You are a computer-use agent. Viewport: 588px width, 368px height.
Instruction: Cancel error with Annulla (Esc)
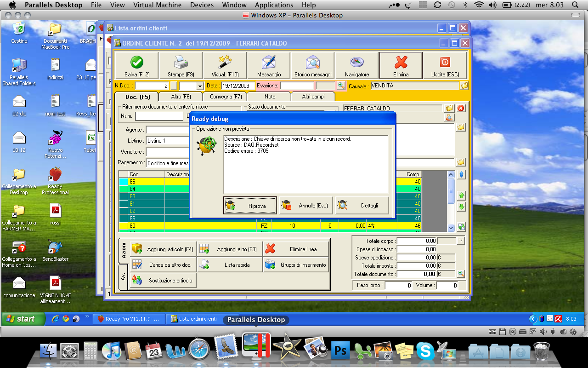306,206
